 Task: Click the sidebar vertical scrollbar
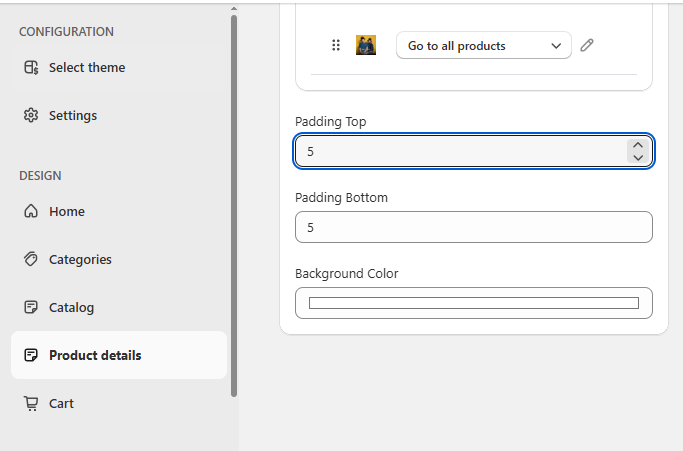(234, 206)
